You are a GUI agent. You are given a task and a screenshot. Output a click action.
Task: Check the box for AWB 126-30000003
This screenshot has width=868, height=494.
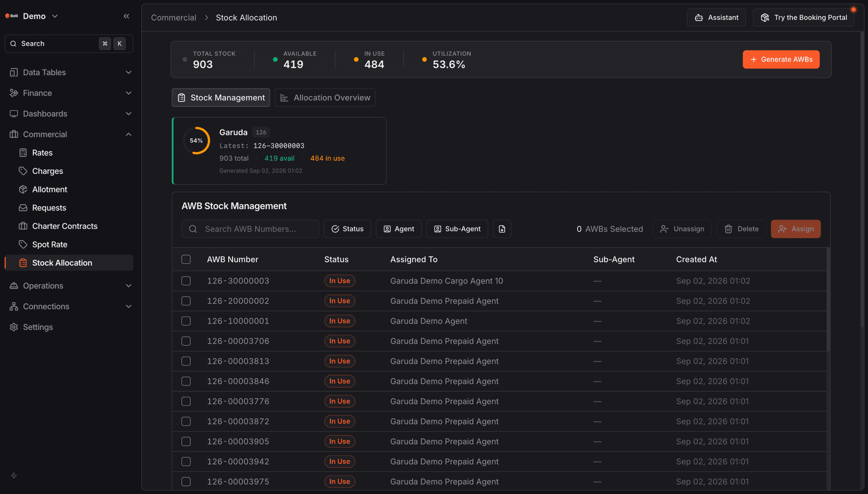pyautogui.click(x=186, y=281)
